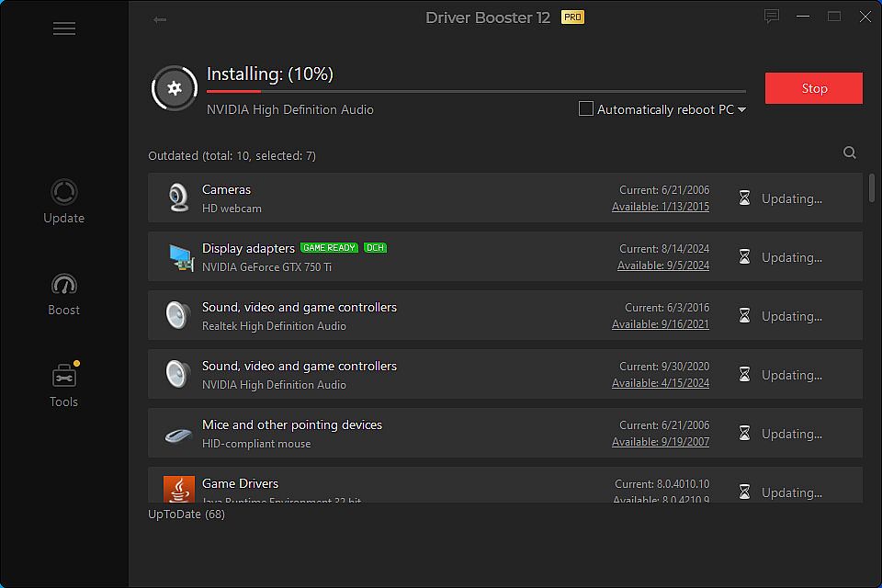The image size is (882, 588).
Task: Click the Realtek High Definition Audio speaker icon
Action: coord(177,315)
